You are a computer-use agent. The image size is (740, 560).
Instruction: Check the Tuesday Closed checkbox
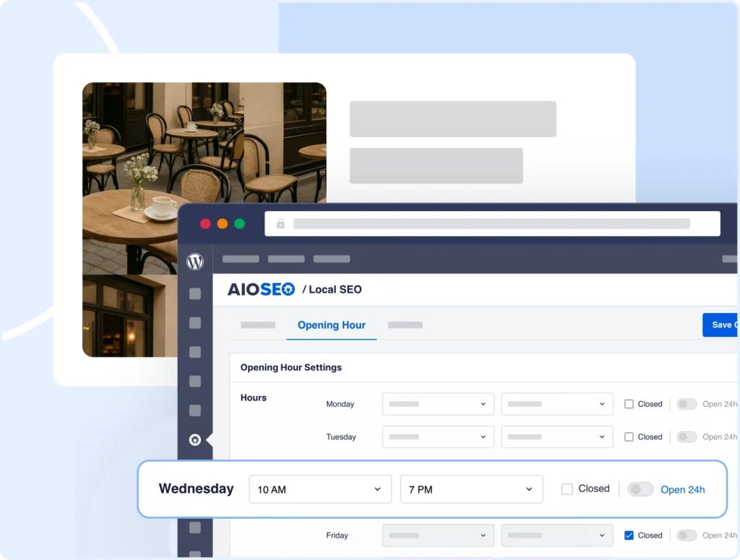click(x=629, y=437)
